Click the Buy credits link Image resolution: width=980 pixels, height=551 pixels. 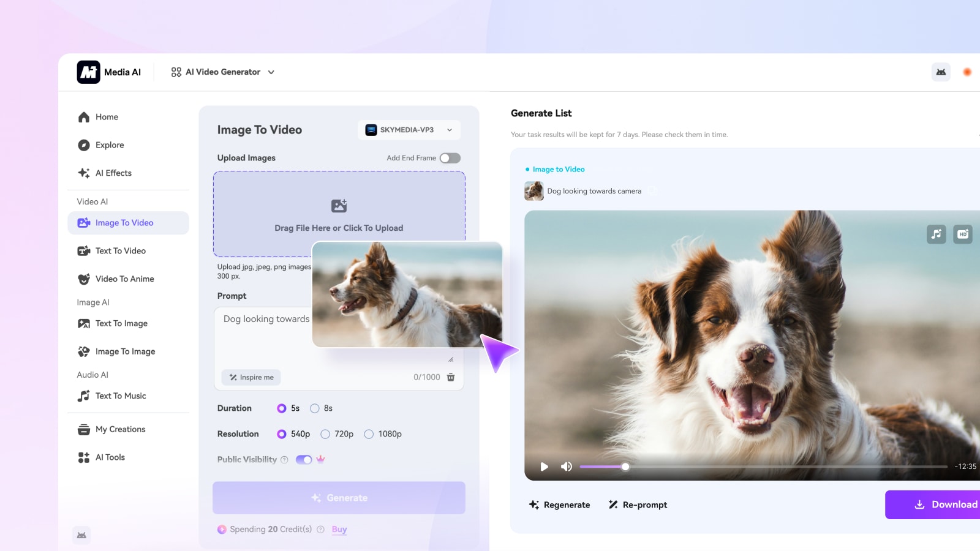tap(339, 530)
